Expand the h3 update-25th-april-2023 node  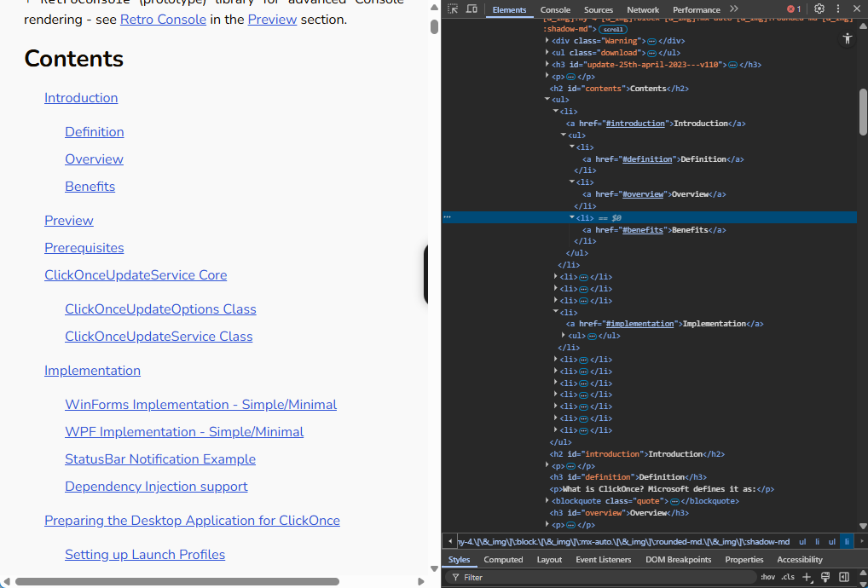[x=547, y=64]
